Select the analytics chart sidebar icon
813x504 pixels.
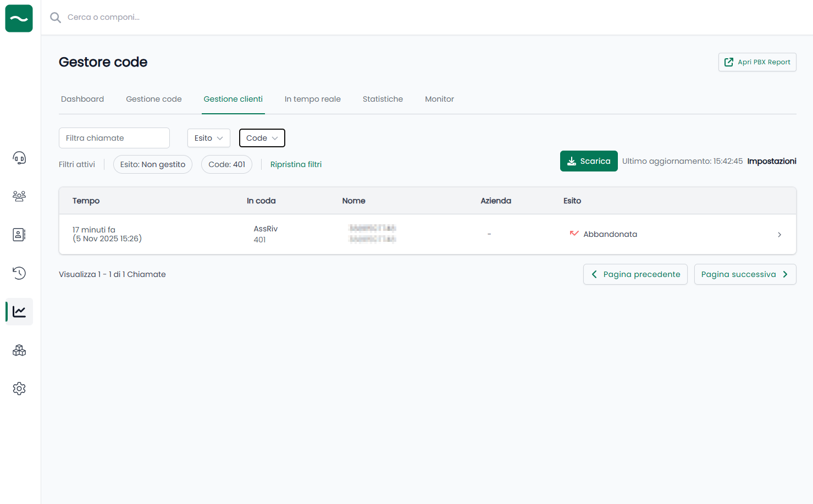click(x=19, y=312)
